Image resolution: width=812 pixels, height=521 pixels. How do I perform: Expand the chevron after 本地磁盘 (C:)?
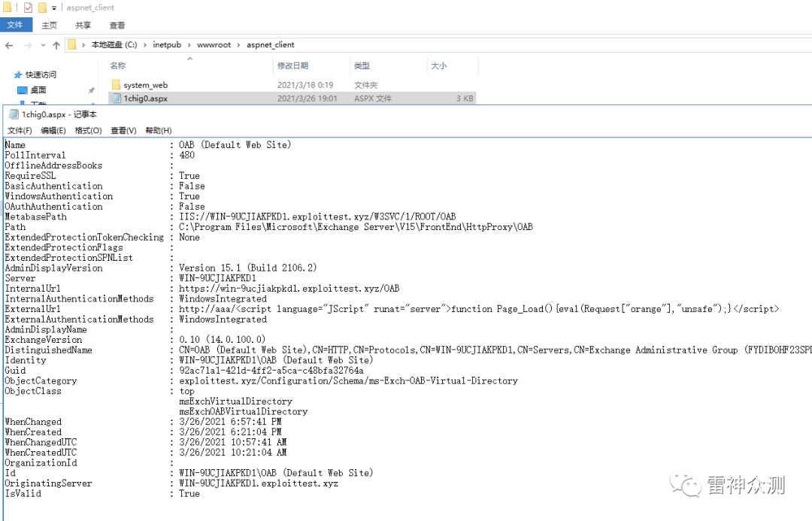[145, 45]
